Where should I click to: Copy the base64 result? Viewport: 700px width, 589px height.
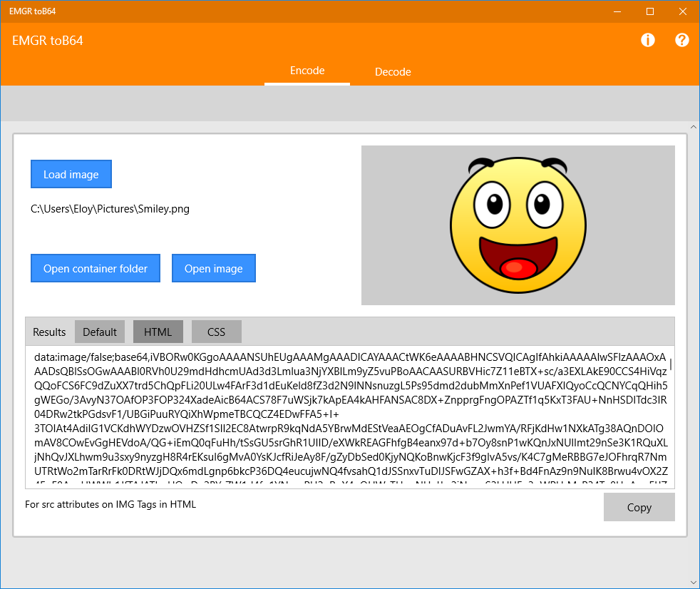click(x=639, y=507)
